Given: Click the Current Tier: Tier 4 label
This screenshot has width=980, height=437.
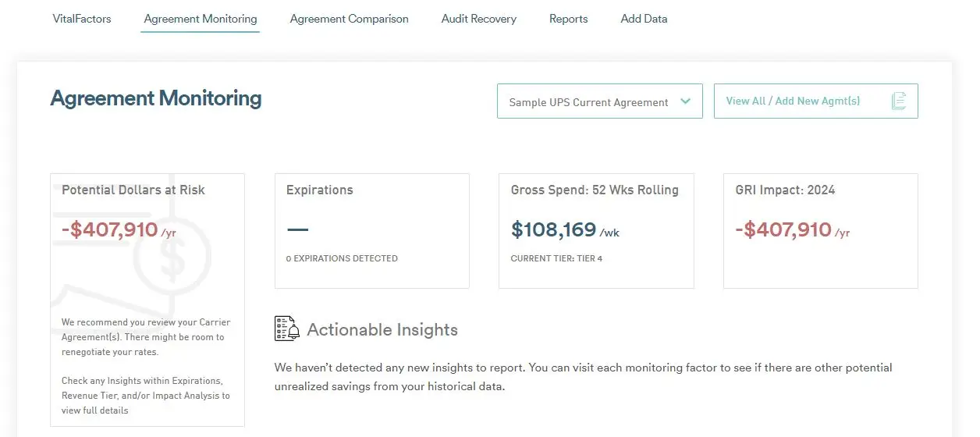Looking at the screenshot, I should 556,258.
